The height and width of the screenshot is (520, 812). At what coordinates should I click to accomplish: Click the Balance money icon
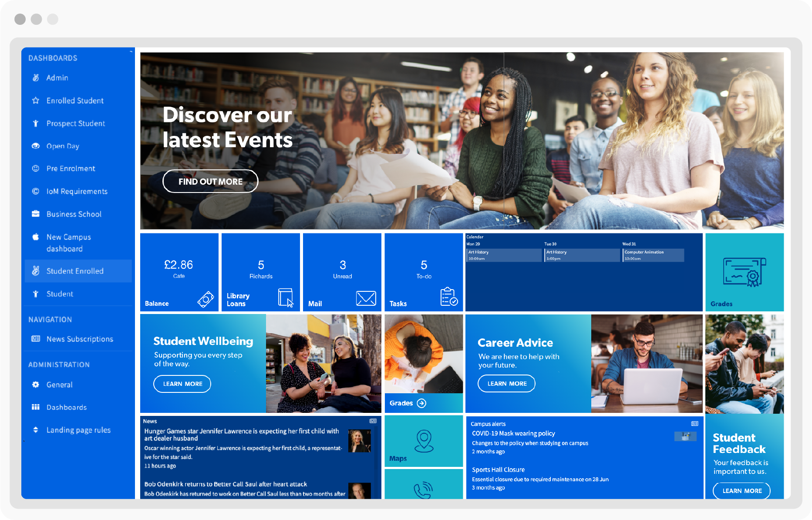[x=206, y=299]
